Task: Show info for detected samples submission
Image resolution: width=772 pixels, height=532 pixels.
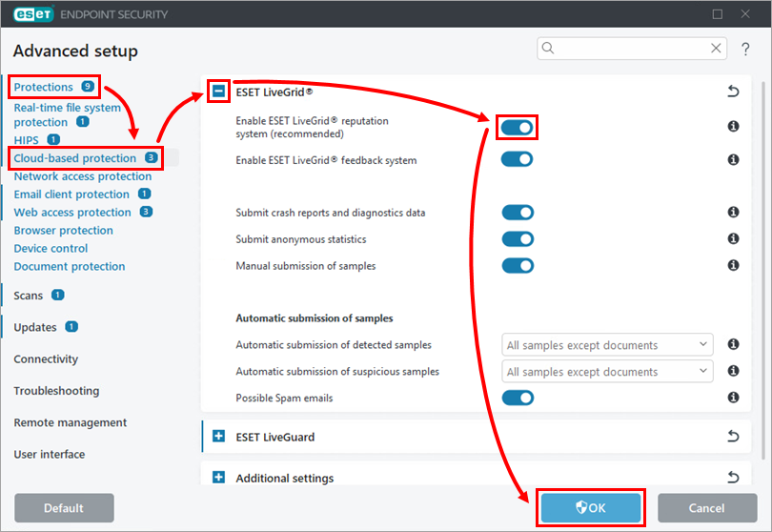Action: coord(733,344)
